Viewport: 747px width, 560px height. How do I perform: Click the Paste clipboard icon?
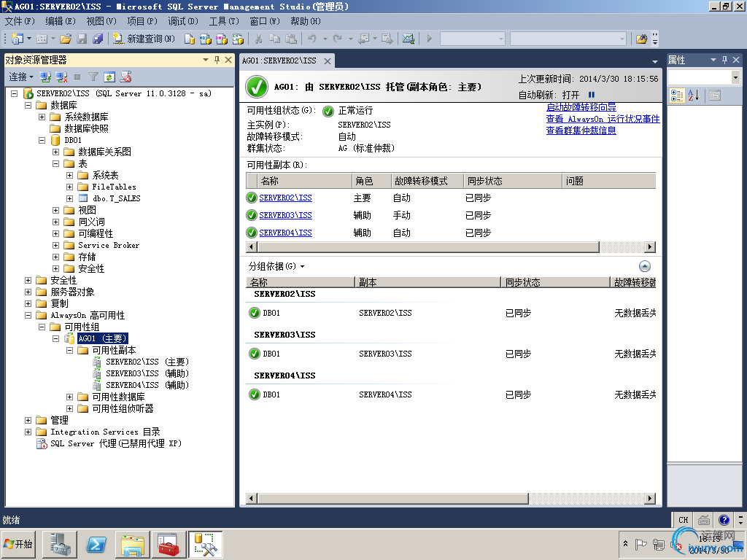point(291,39)
